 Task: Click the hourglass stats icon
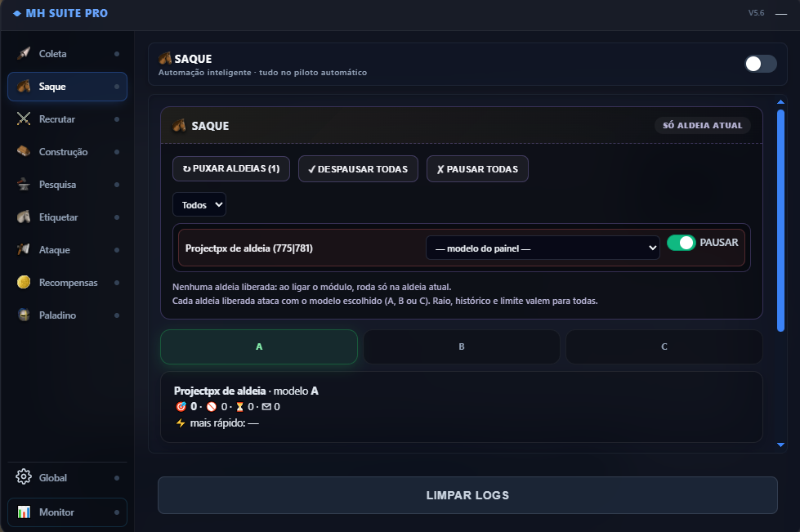tap(239, 406)
